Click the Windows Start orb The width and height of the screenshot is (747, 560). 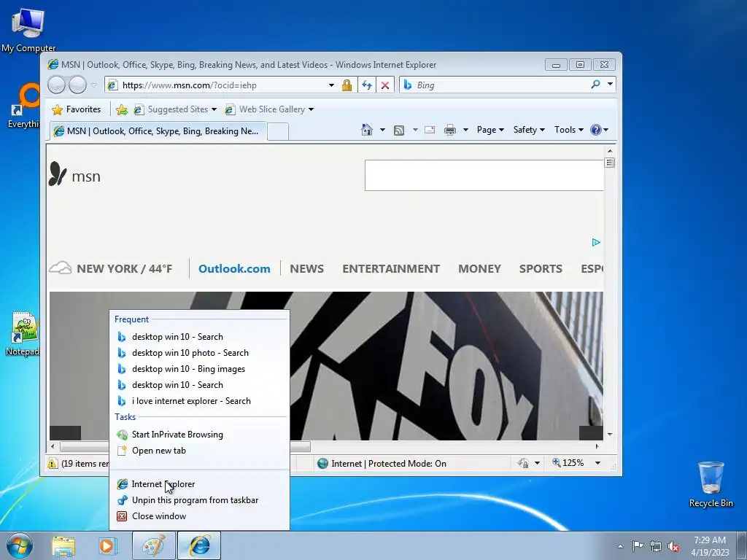[19, 545]
